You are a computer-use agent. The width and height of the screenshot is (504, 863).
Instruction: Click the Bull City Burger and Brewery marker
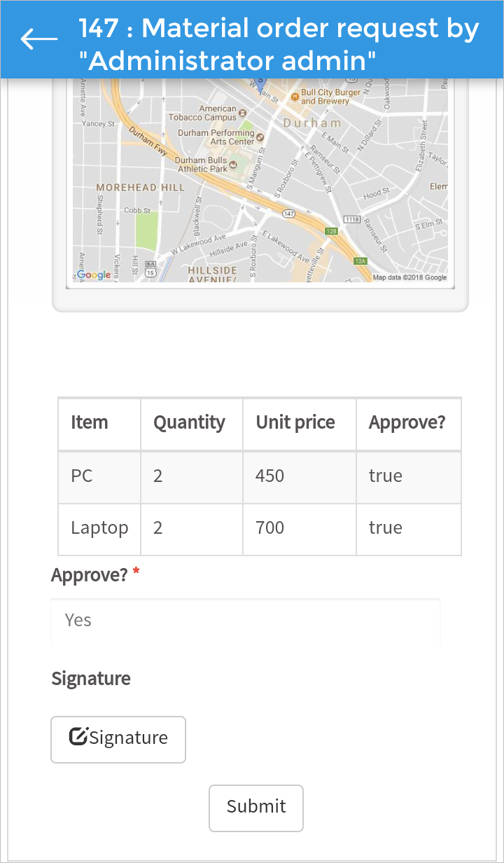coord(295,95)
